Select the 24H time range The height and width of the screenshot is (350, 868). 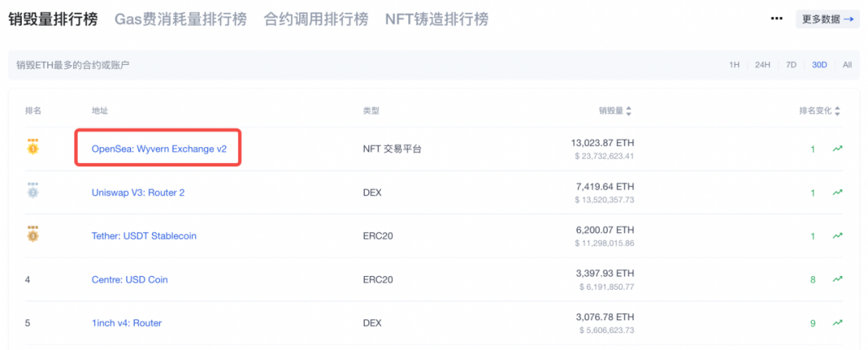click(x=762, y=65)
